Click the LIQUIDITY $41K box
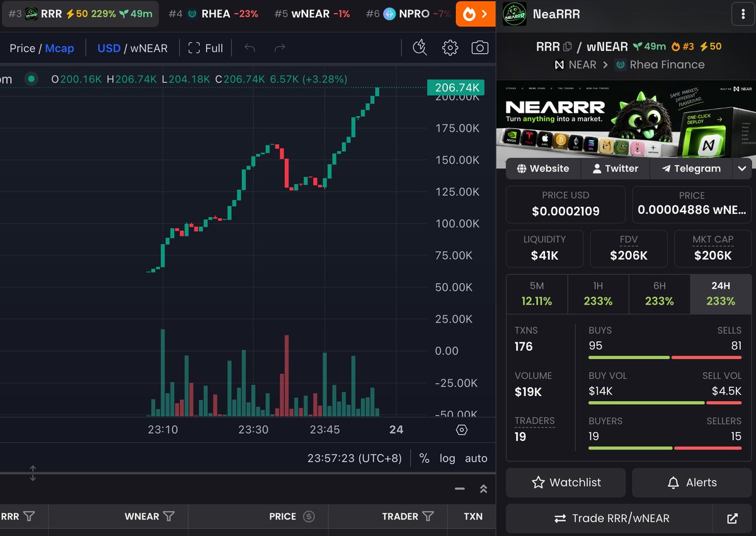Image resolution: width=756 pixels, height=536 pixels. coord(544,248)
